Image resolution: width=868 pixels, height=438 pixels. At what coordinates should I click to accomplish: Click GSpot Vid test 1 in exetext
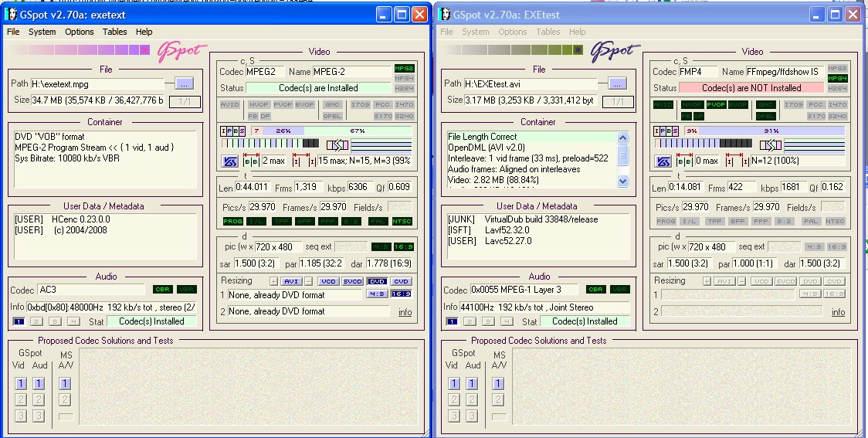tap(21, 383)
